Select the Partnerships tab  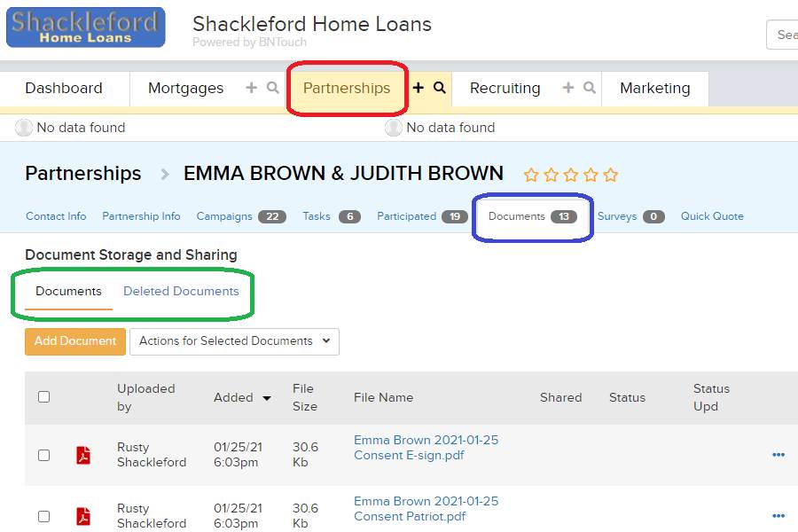(347, 88)
